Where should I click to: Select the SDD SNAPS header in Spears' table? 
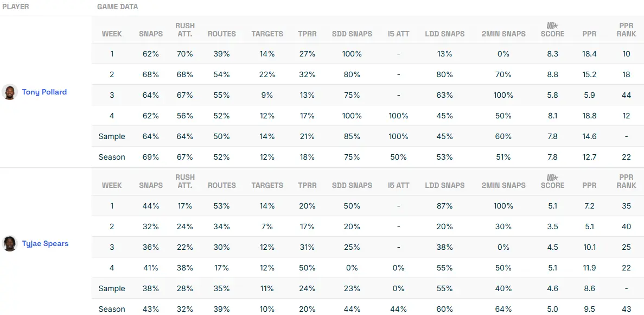(x=352, y=185)
